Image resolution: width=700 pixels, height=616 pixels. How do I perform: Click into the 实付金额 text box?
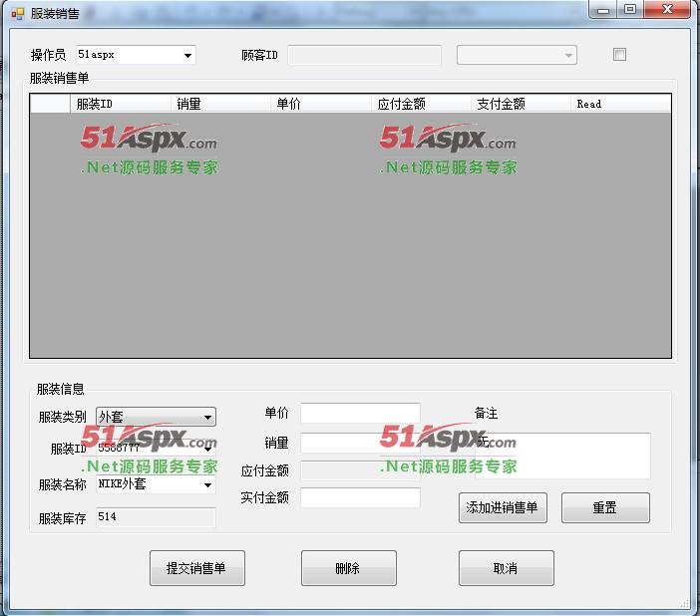(360, 497)
